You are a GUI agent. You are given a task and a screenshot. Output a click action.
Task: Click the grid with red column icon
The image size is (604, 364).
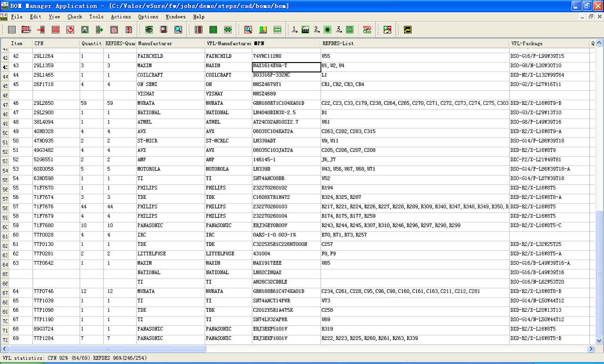coord(199,30)
